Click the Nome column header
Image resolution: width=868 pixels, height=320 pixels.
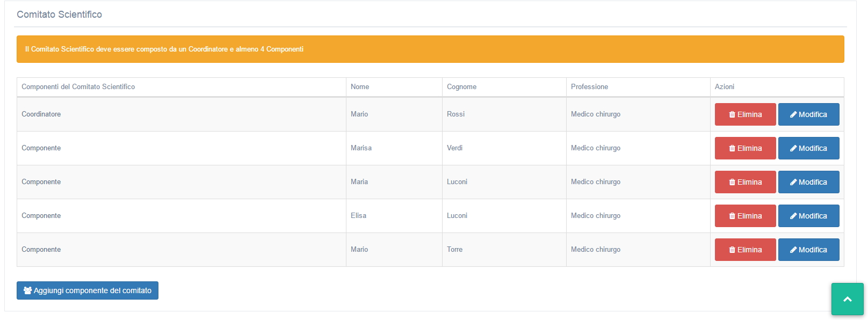360,86
